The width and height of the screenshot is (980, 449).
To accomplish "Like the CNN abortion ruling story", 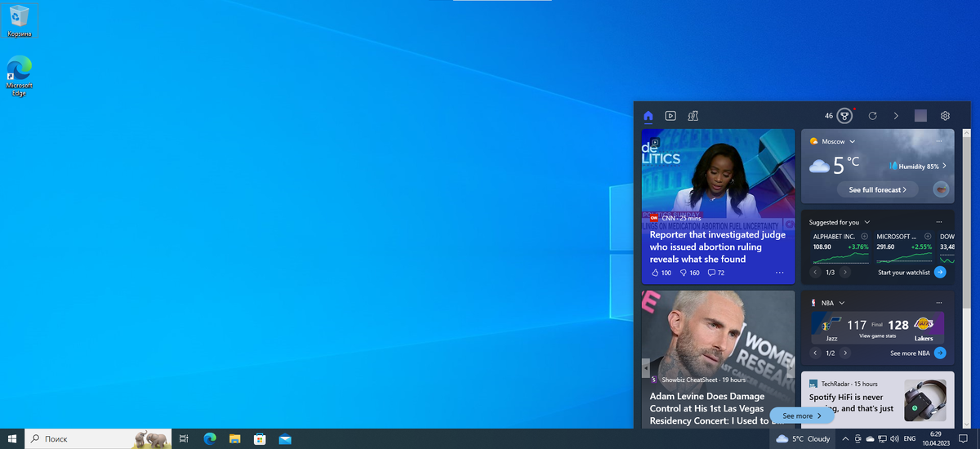I will pos(661,273).
